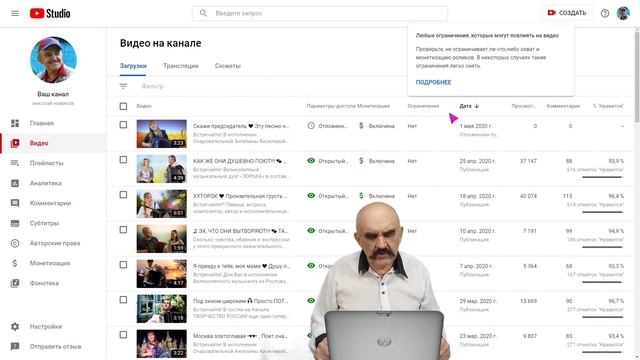Click sort arrow next to Дата

(x=476, y=106)
